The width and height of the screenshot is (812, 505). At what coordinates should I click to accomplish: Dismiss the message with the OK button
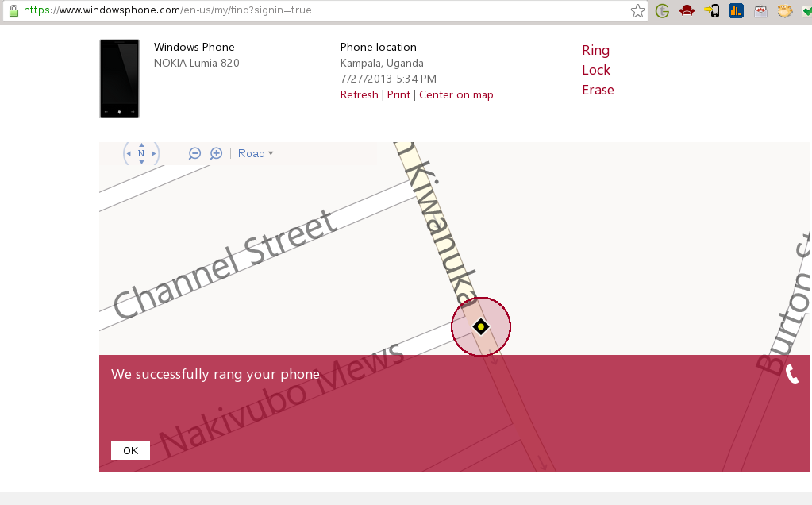(130, 450)
